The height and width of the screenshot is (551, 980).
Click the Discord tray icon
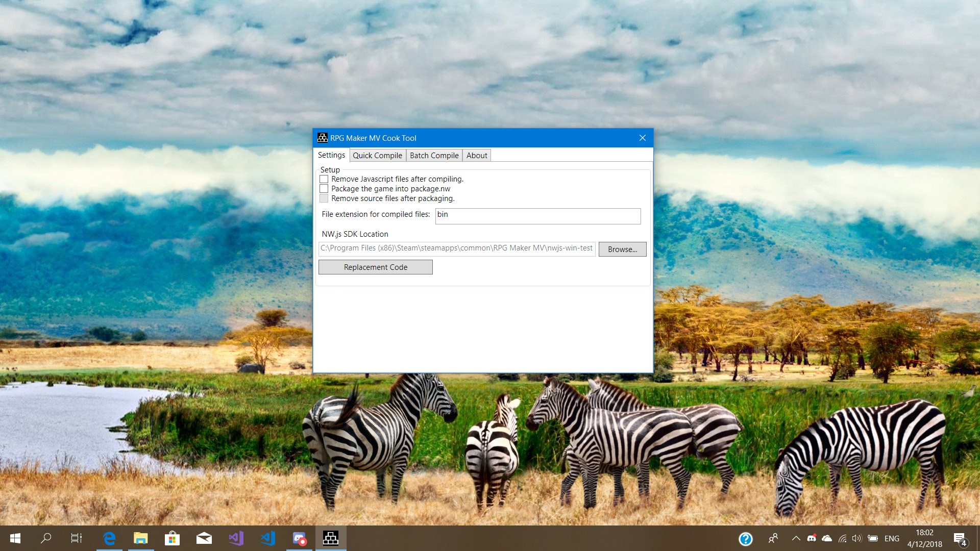(812, 538)
